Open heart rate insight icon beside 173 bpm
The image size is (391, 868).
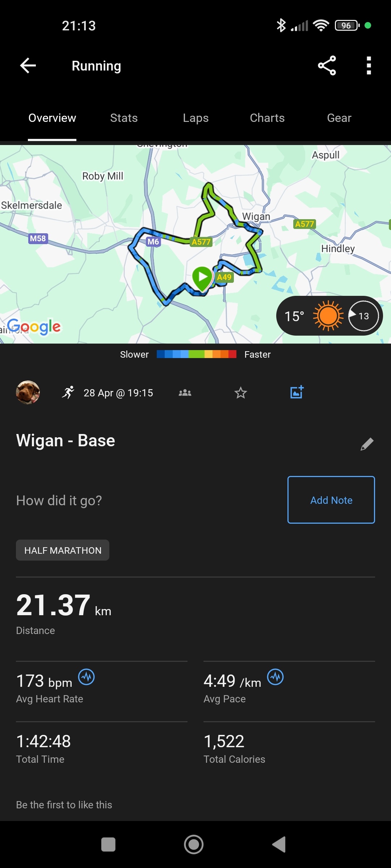point(87,677)
